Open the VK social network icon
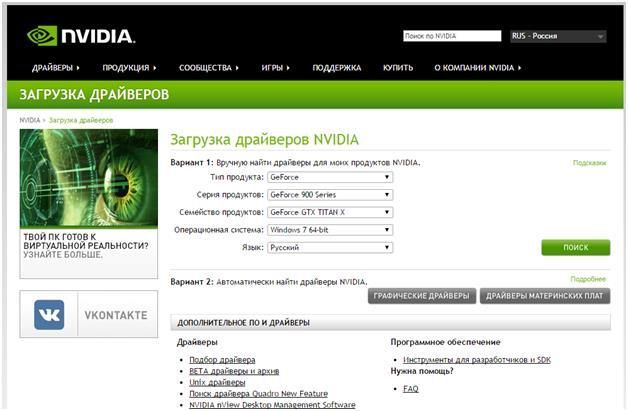Viewport: 628px width, 411px height. 49,315
